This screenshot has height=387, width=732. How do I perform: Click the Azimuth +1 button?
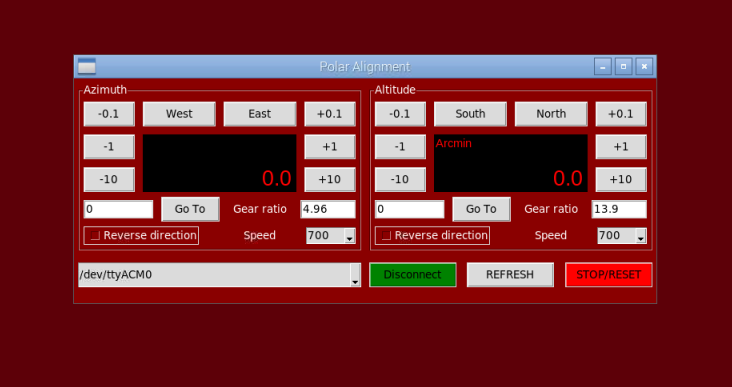click(330, 147)
